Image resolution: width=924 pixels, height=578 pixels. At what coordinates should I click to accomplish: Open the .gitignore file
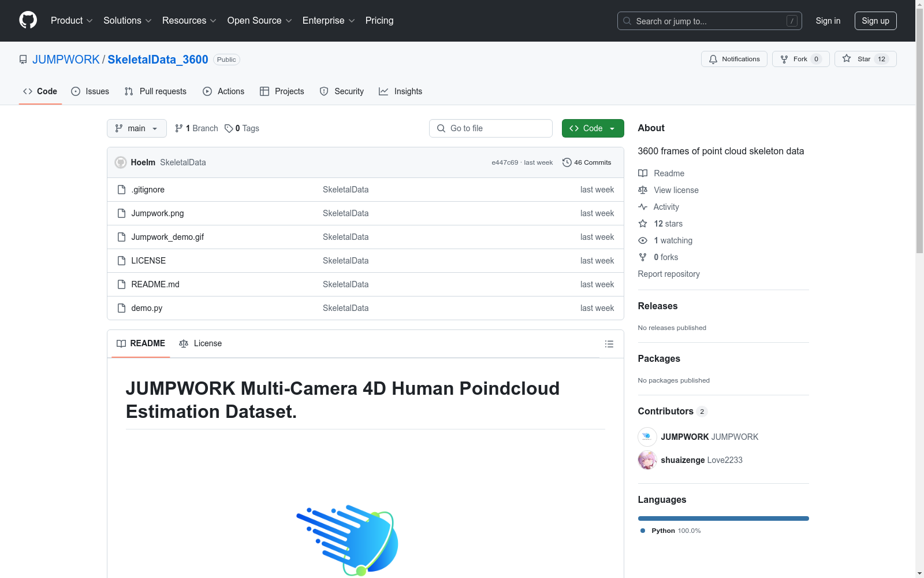coord(148,190)
